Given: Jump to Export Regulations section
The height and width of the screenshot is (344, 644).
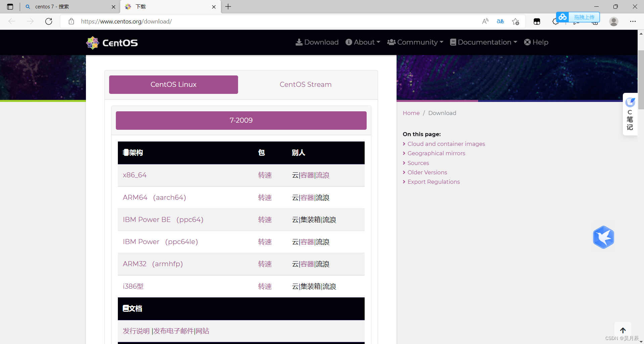Looking at the screenshot, I should click(433, 182).
